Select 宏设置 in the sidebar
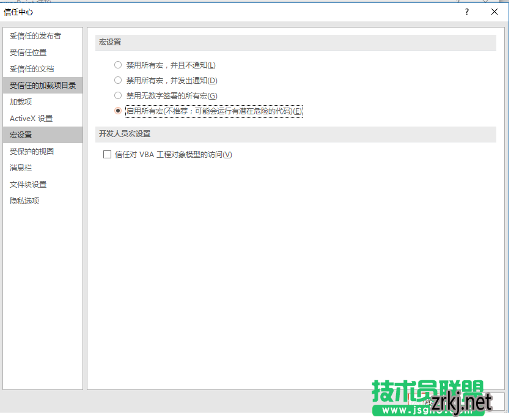The height and width of the screenshot is (420, 511). tap(43, 135)
